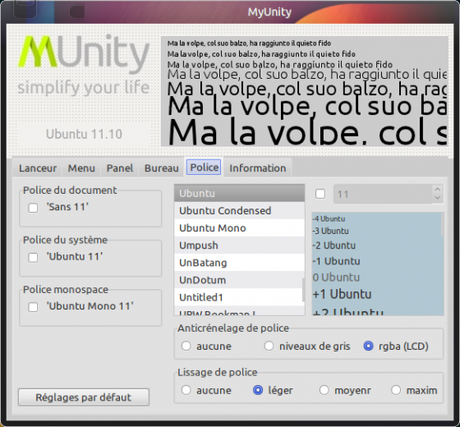
Task: Switch to the Bureau tab
Action: tap(161, 168)
